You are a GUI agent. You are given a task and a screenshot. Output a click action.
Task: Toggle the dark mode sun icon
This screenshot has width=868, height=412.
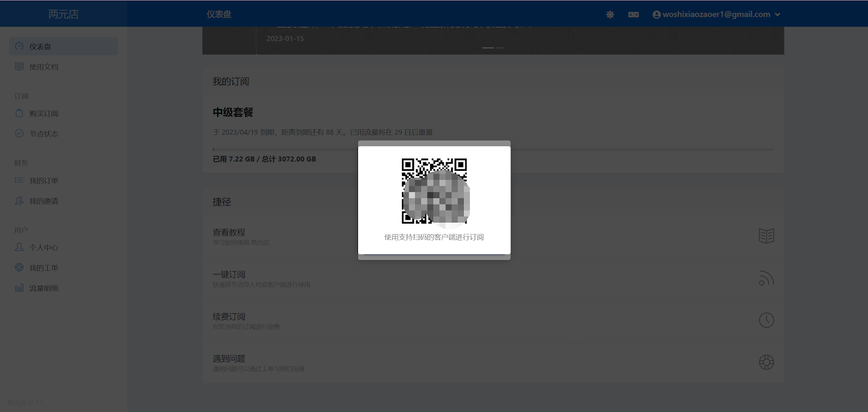tap(610, 15)
